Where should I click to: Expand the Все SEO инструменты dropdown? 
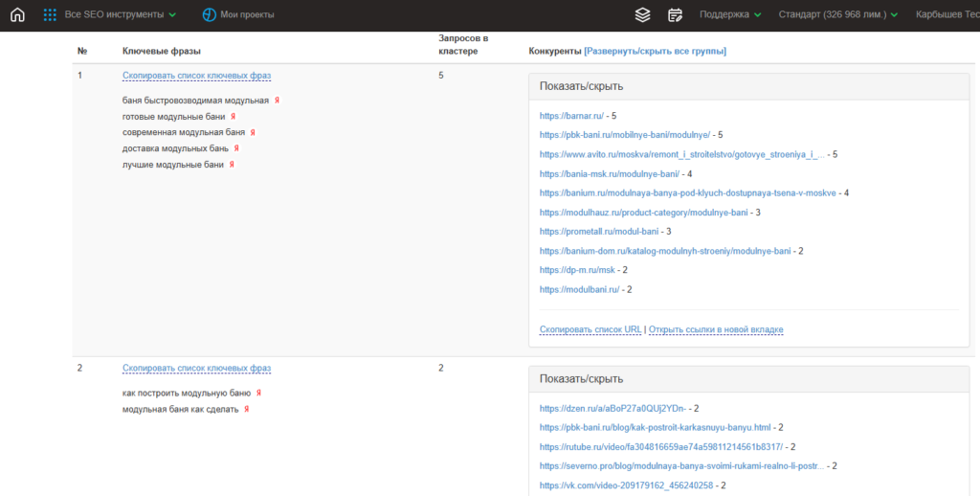tap(120, 14)
